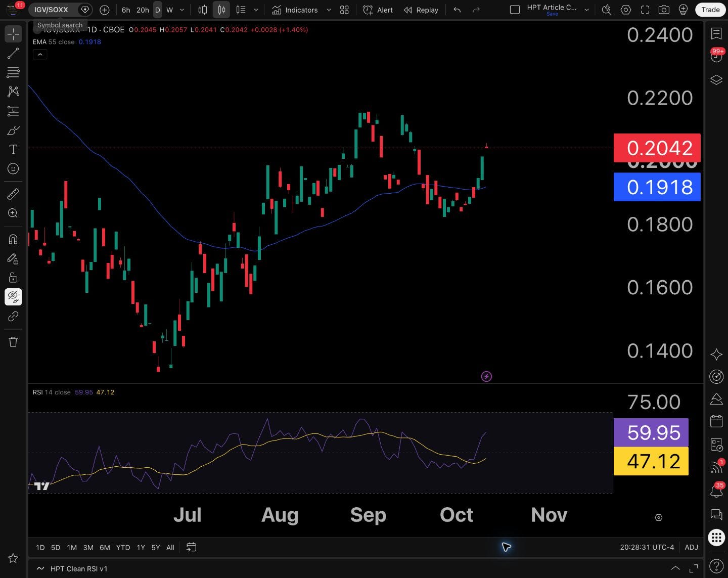Viewport: 728px width, 578px height.
Task: Remove objects with the trash icon
Action: coord(13,342)
